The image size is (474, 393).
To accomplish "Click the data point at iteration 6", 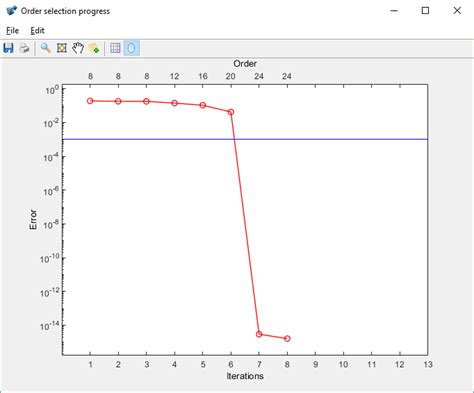I will 231,112.
